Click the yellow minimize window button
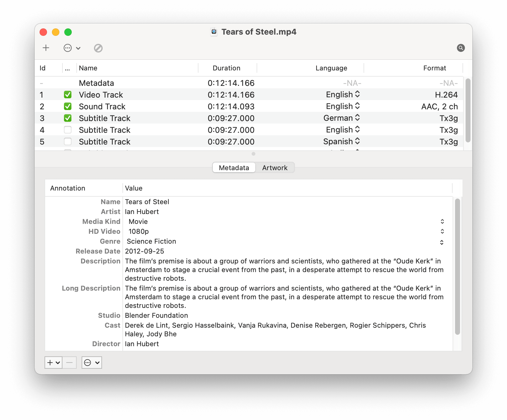The height and width of the screenshot is (420, 507). point(56,32)
